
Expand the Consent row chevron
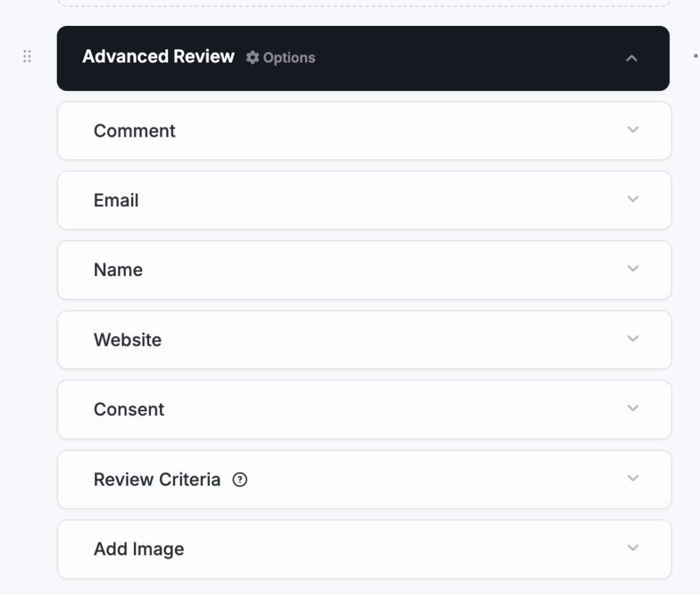point(633,409)
